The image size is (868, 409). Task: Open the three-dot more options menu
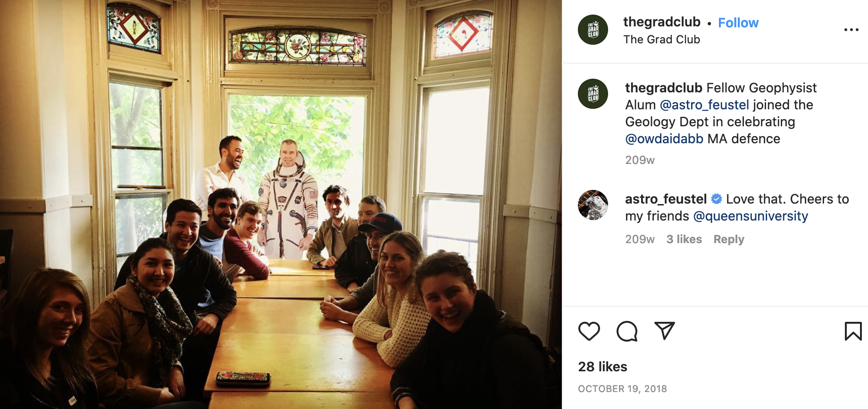[851, 30]
